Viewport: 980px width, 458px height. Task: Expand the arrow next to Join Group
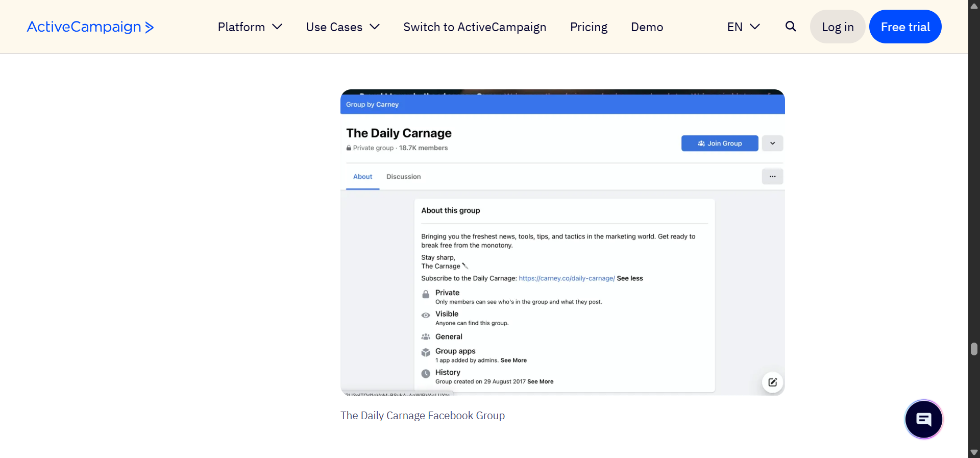click(x=773, y=143)
